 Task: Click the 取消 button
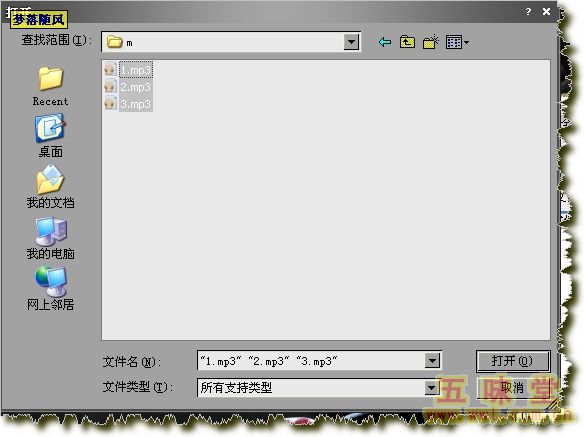[513, 388]
